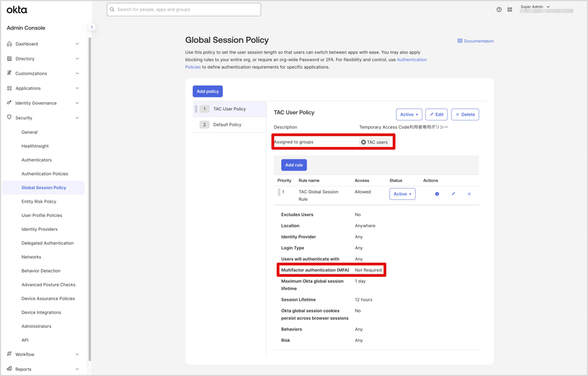Click the Applications icon in sidebar
This screenshot has width=588, height=376.
point(9,88)
